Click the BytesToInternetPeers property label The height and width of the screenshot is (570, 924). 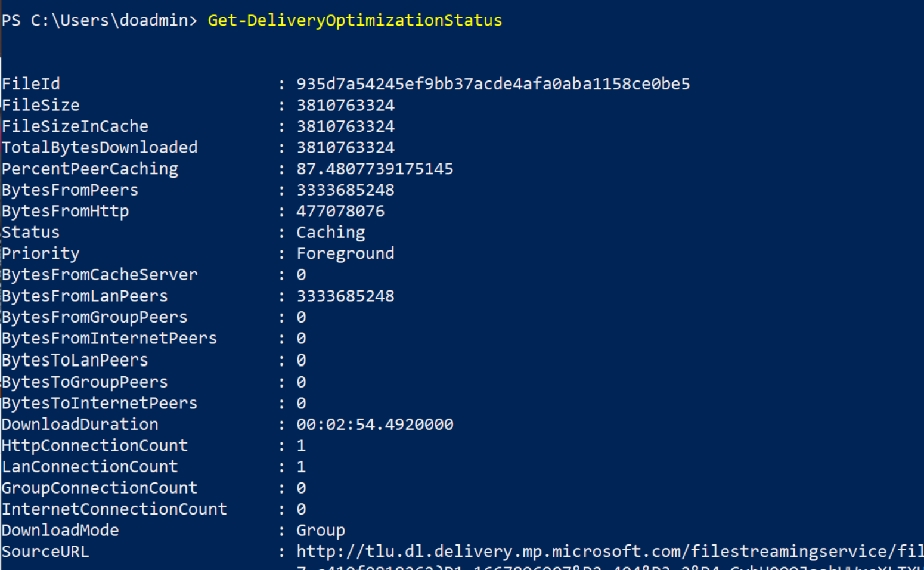click(100, 403)
